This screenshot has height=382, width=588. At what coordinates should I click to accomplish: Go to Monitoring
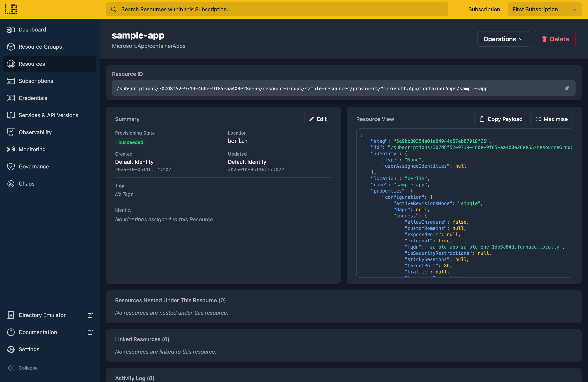click(x=50, y=149)
